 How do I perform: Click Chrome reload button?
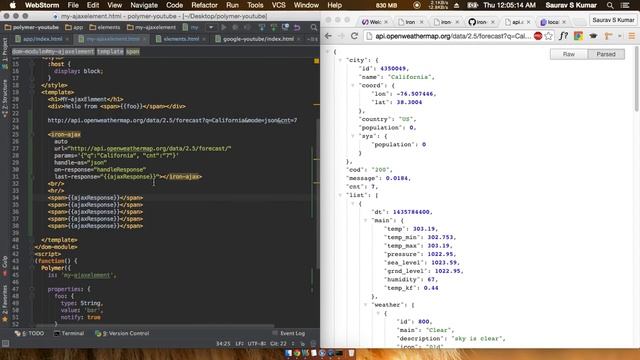pos(354,36)
